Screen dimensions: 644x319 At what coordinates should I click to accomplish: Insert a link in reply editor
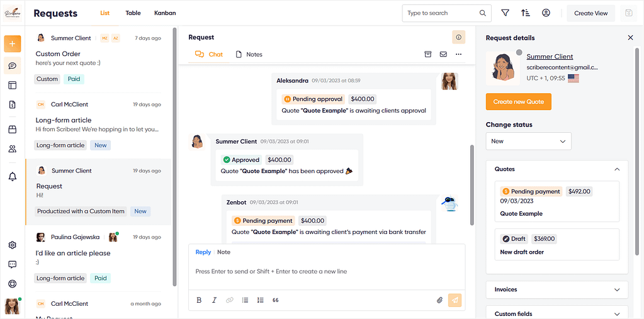point(230,300)
